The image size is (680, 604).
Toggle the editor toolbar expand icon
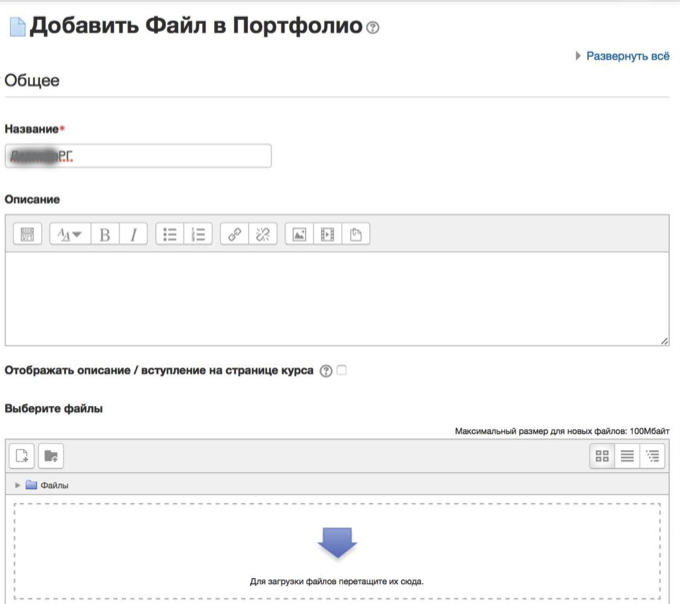(27, 234)
